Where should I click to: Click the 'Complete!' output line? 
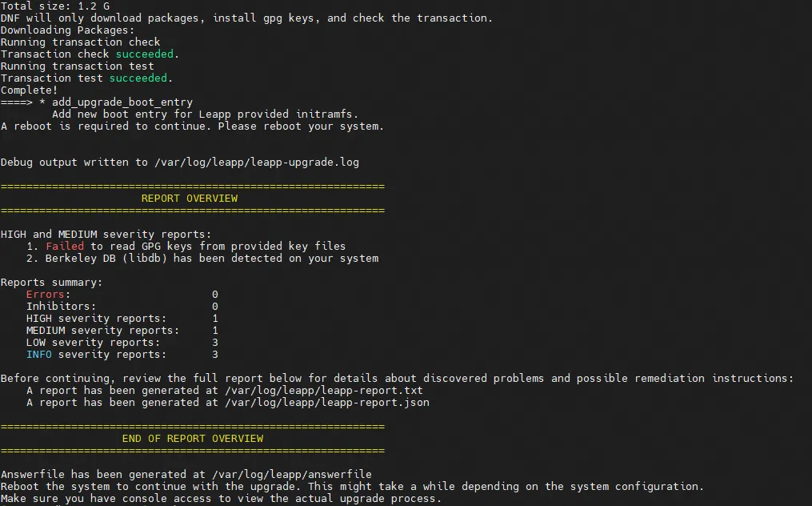[29, 90]
